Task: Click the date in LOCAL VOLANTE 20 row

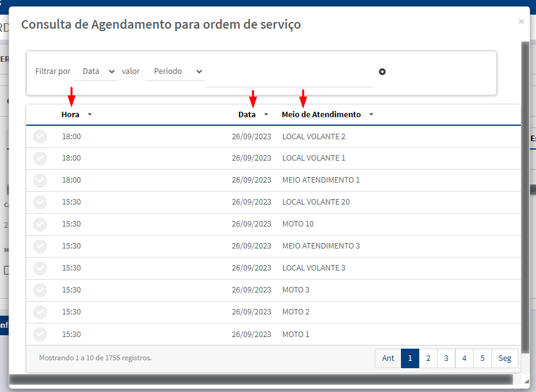Action: (251, 202)
